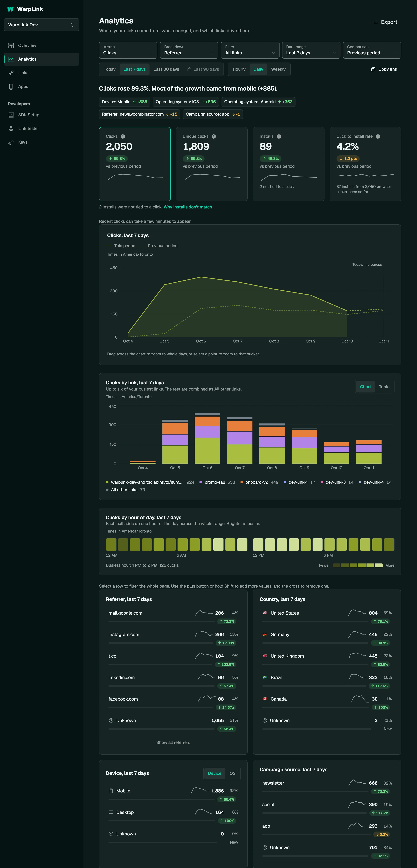This screenshot has width=417, height=868.
Task: Select Device tab in Device panel
Action: (215, 773)
